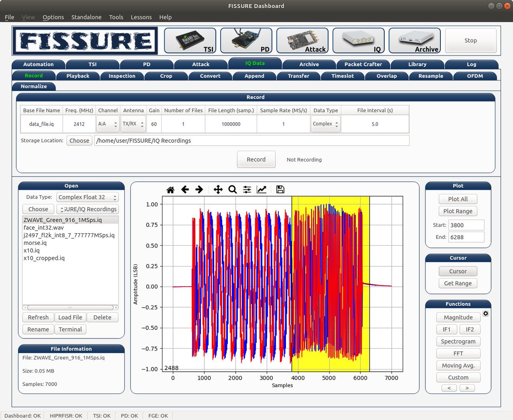
Task: Open the Options menu
Action: (x=53, y=17)
